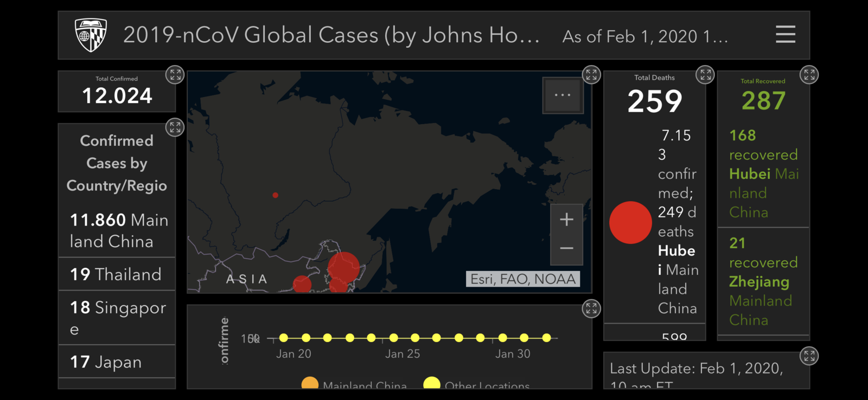Zoom out on the map

(x=566, y=249)
